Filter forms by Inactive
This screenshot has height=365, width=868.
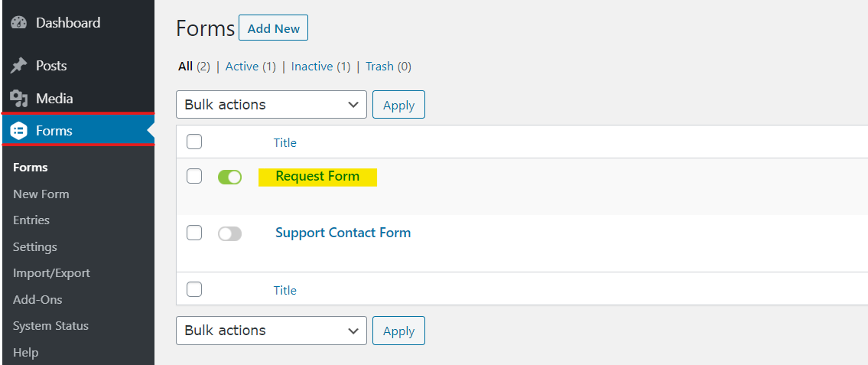[x=312, y=67]
